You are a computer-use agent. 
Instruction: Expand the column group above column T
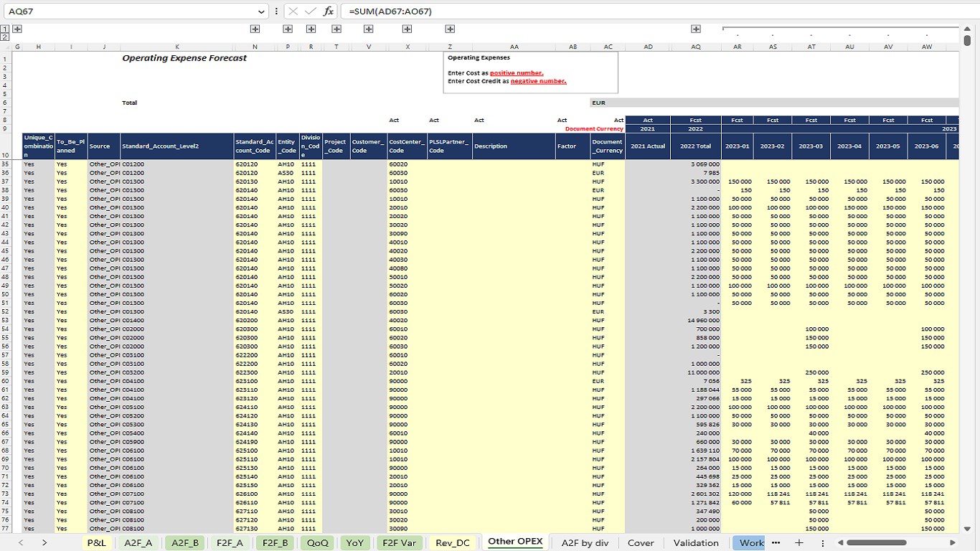[x=336, y=29]
